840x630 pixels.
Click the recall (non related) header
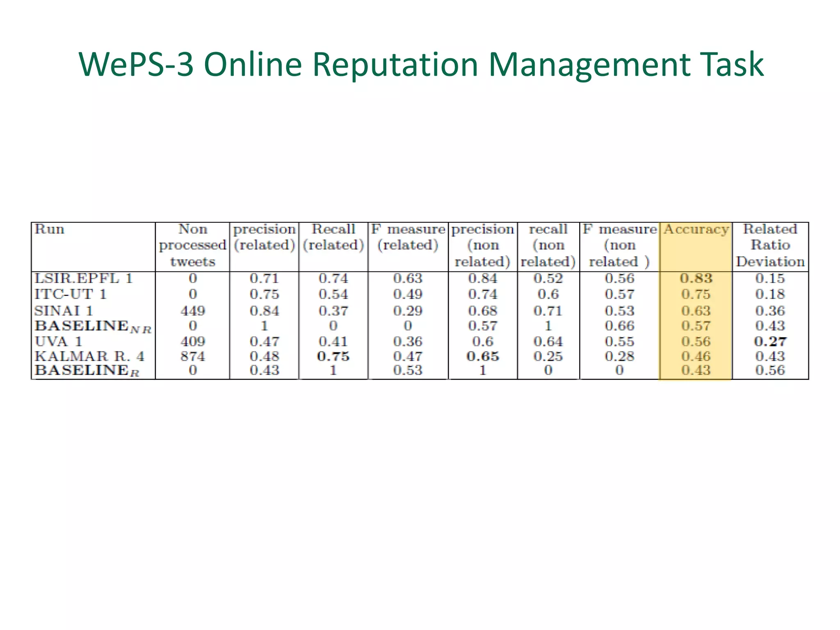(x=548, y=245)
